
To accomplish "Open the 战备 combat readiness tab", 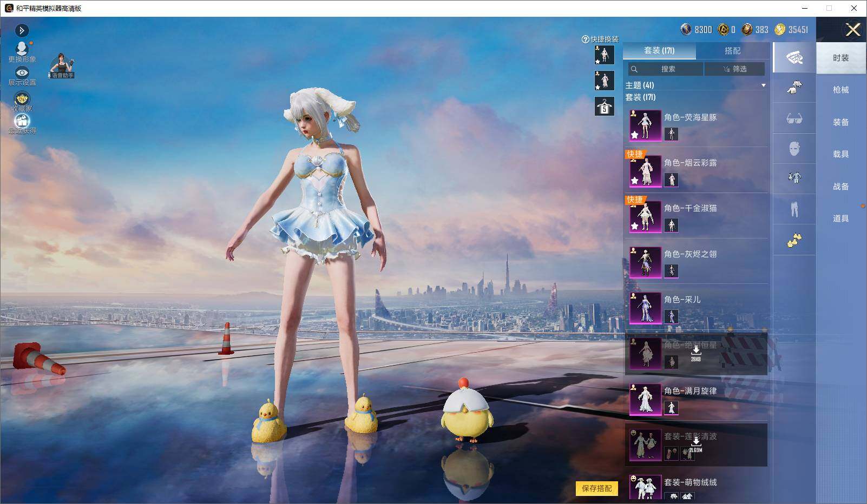I will [840, 187].
